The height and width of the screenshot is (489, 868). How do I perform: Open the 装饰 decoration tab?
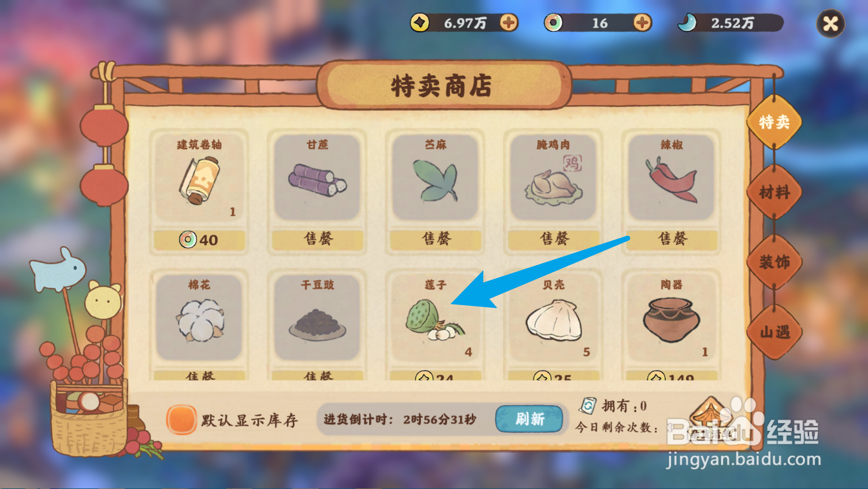[774, 262]
